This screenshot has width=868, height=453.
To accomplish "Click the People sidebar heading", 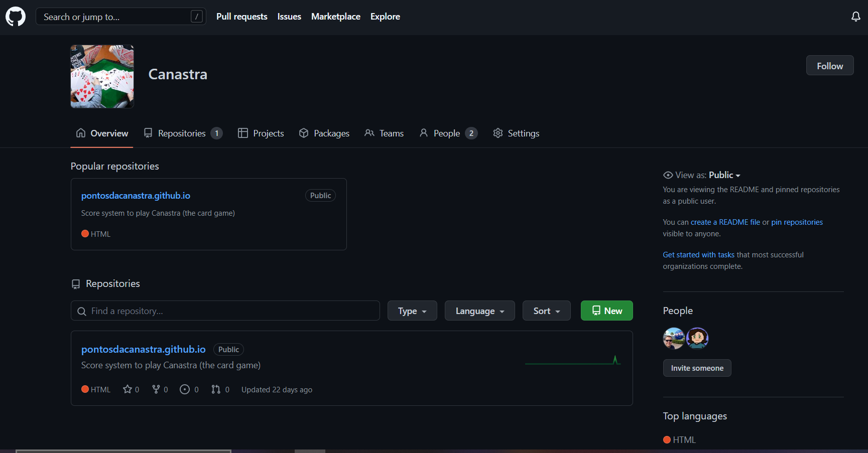I will [678, 311].
